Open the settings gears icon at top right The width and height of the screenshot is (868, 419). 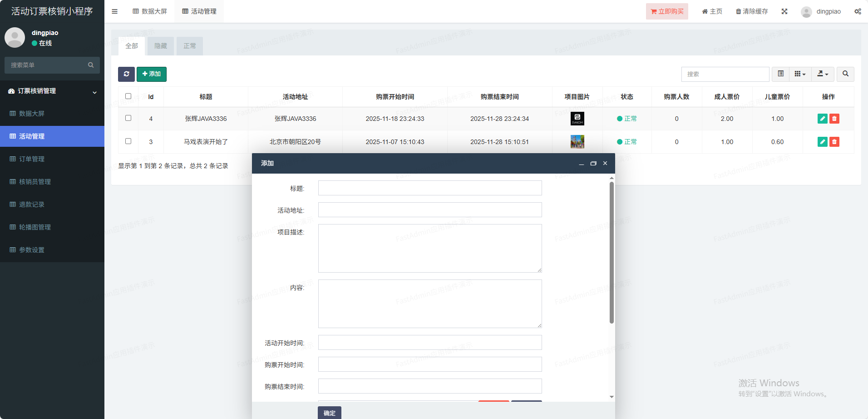pos(857,11)
